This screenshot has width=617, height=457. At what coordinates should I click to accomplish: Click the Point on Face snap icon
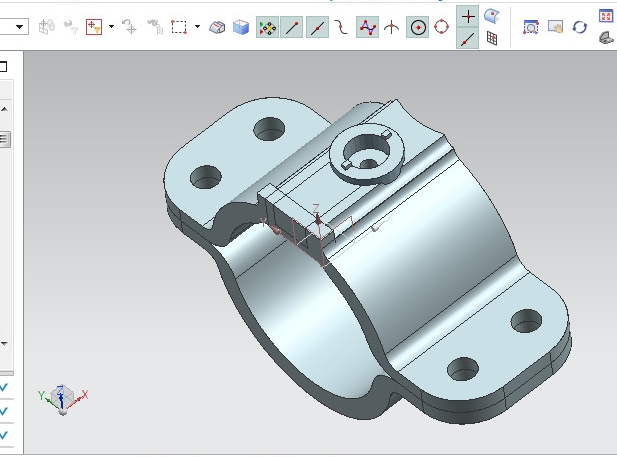click(x=491, y=16)
